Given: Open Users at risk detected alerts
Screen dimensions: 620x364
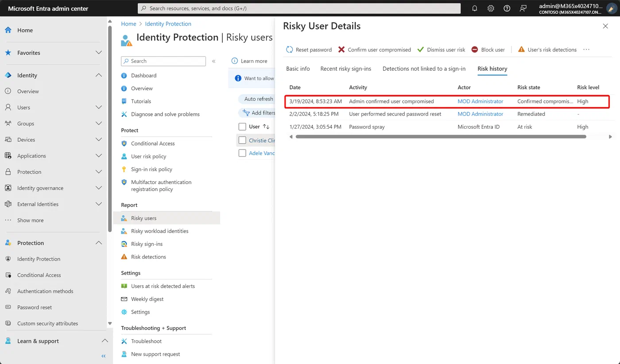Looking at the screenshot, I should point(163,286).
